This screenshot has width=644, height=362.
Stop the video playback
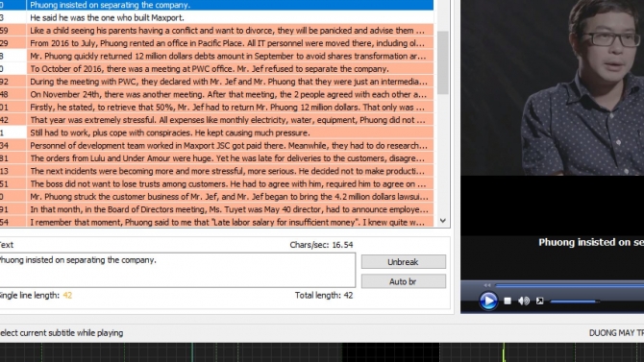click(x=508, y=301)
